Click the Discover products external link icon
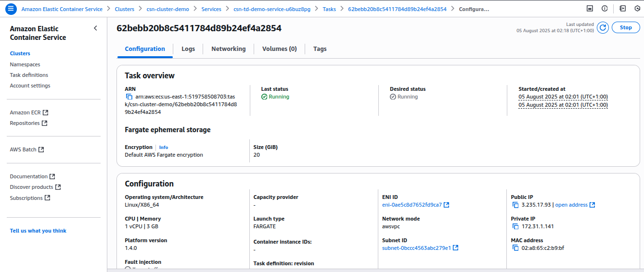The image size is (644, 272). [58, 187]
